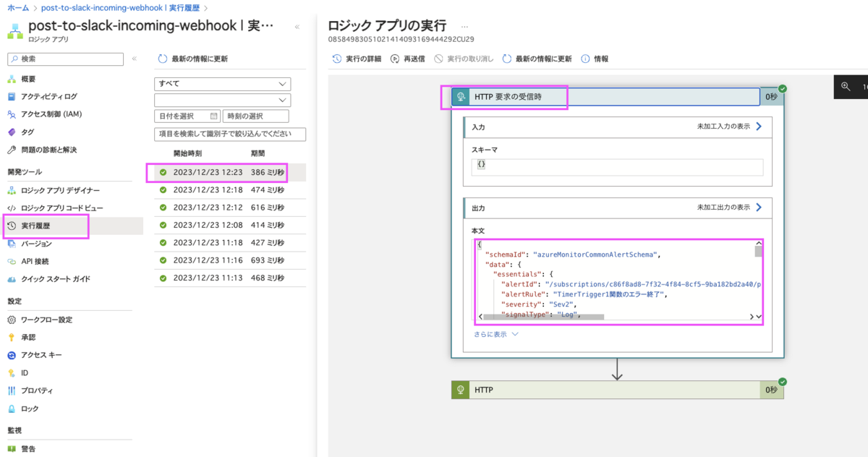868x457 pixels.
Task: Click 情報 info button
Action: click(x=595, y=59)
